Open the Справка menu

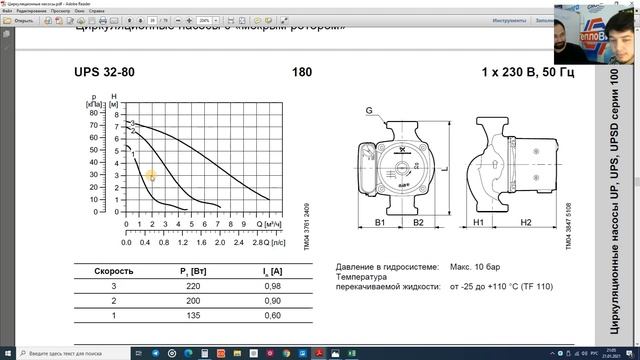click(97, 11)
